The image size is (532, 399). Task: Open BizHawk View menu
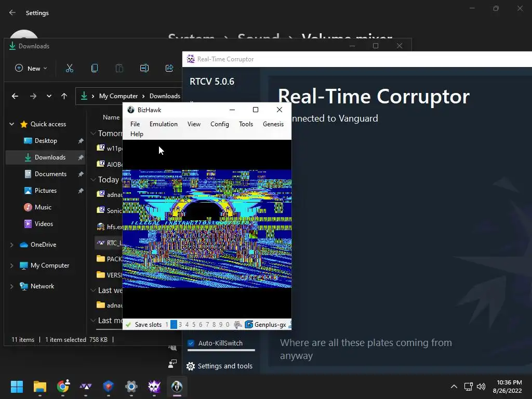coord(194,124)
